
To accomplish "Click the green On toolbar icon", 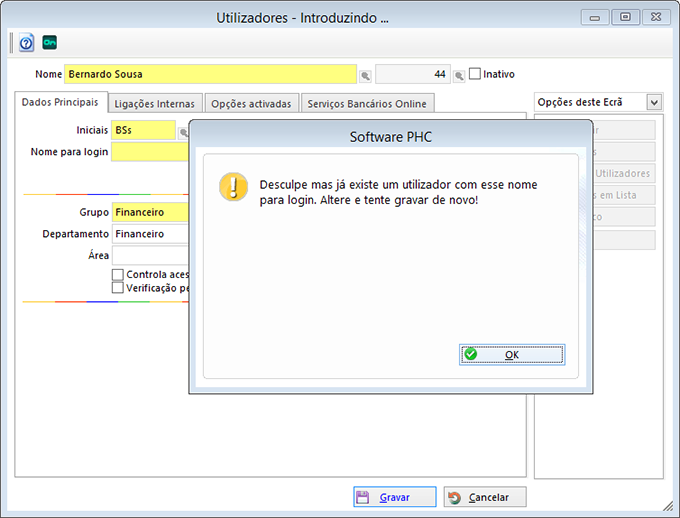I will tap(49, 43).
